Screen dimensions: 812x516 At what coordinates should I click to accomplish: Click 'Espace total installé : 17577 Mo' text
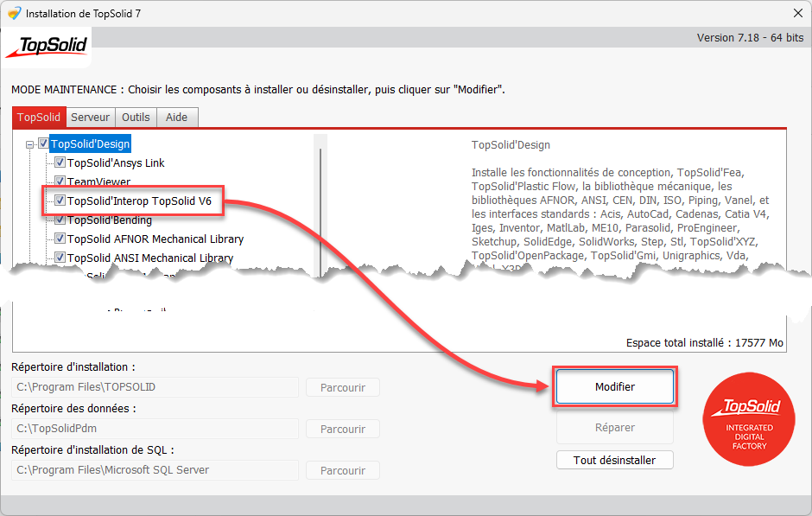(x=704, y=343)
